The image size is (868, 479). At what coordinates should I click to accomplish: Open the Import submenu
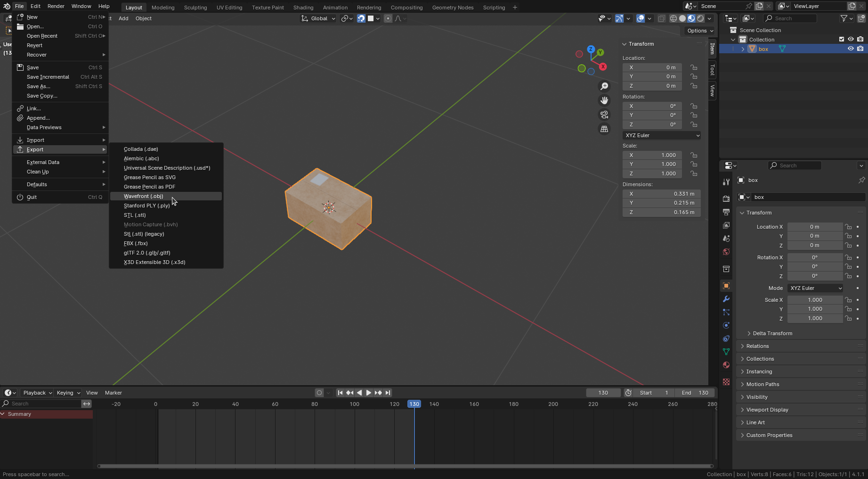[x=60, y=140]
